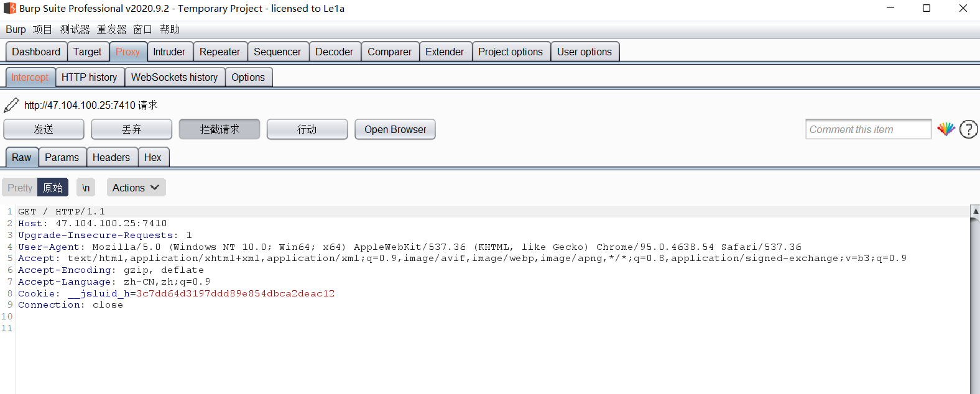The height and width of the screenshot is (394, 980).
Task: Open the 帮助 menu
Action: pos(170,30)
